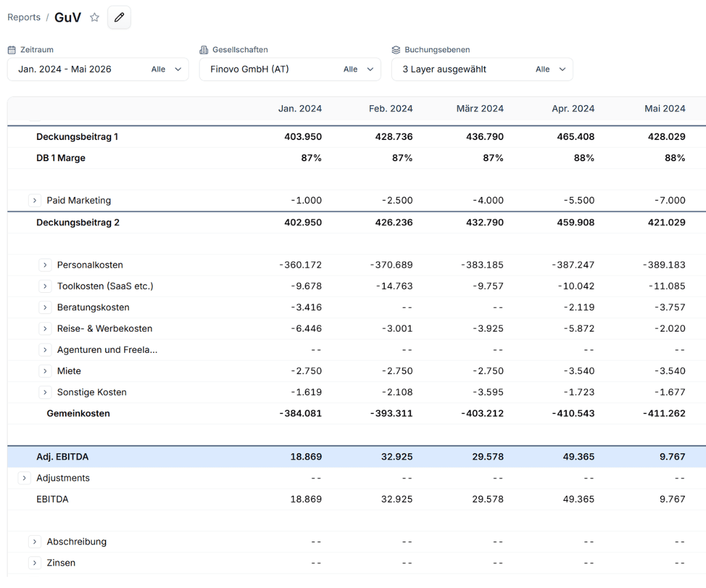
Task: Select the Deckungsbeitrag 1 row label
Action: click(77, 137)
